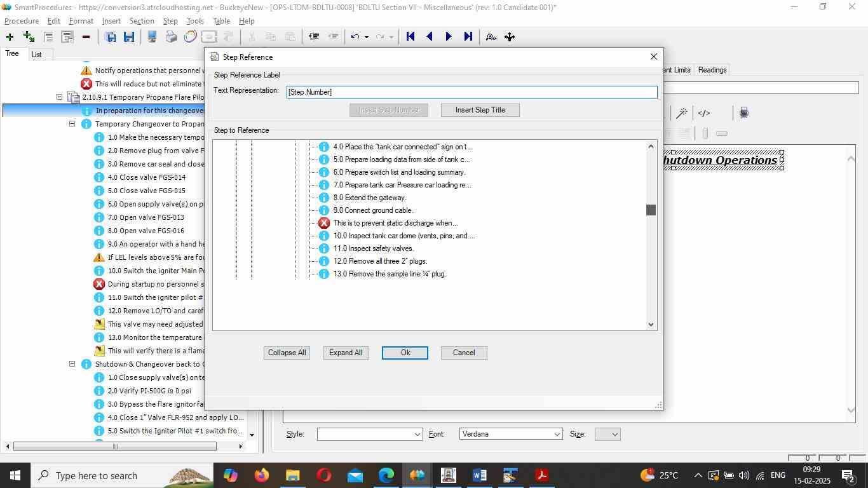Collapse the 2.10.9.1 Temporary Propane Flare Pilot node
The width and height of the screenshot is (868, 488).
[x=59, y=97]
